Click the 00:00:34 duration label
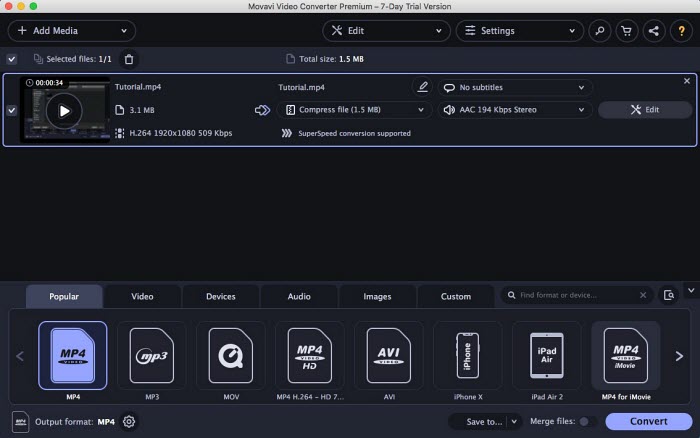This screenshot has width=700, height=438. pyautogui.click(x=49, y=83)
